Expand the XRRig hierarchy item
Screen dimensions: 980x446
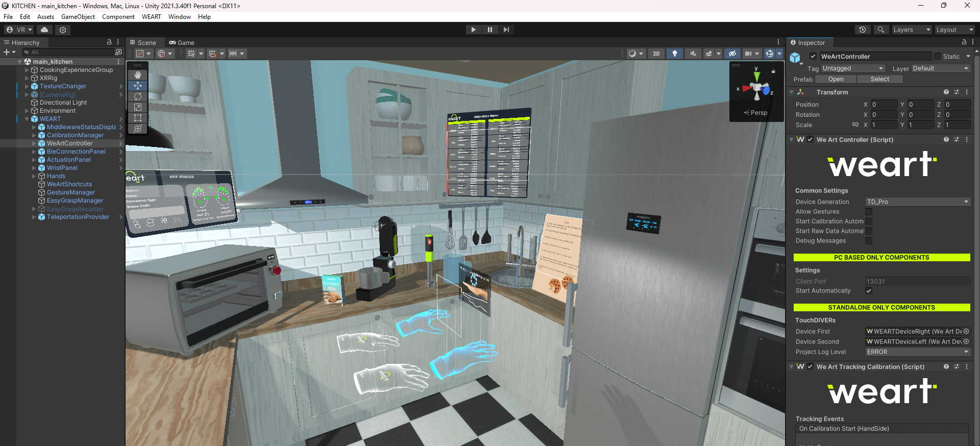tap(27, 78)
